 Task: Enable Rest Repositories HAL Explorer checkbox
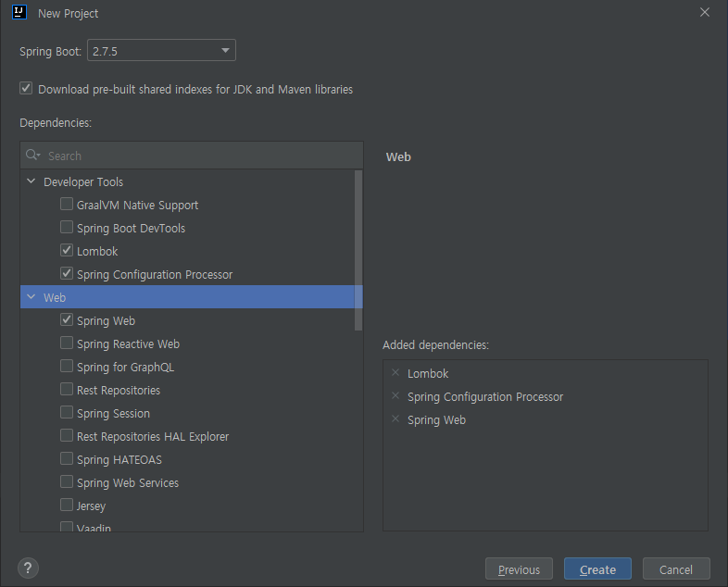coord(67,435)
